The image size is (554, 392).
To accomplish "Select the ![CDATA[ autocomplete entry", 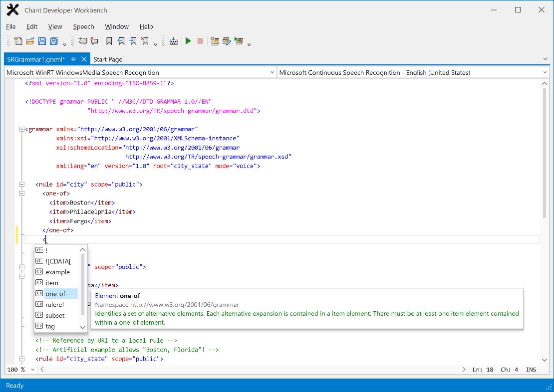I will tap(56, 261).
